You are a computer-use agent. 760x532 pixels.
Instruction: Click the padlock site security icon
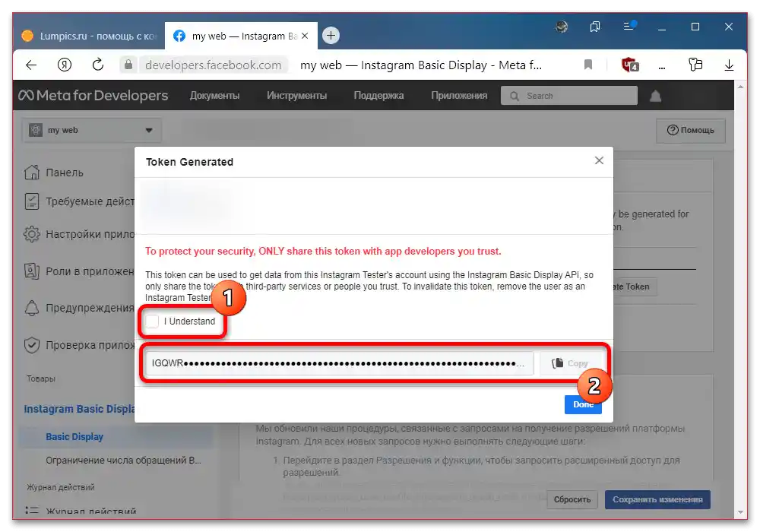tap(128, 65)
